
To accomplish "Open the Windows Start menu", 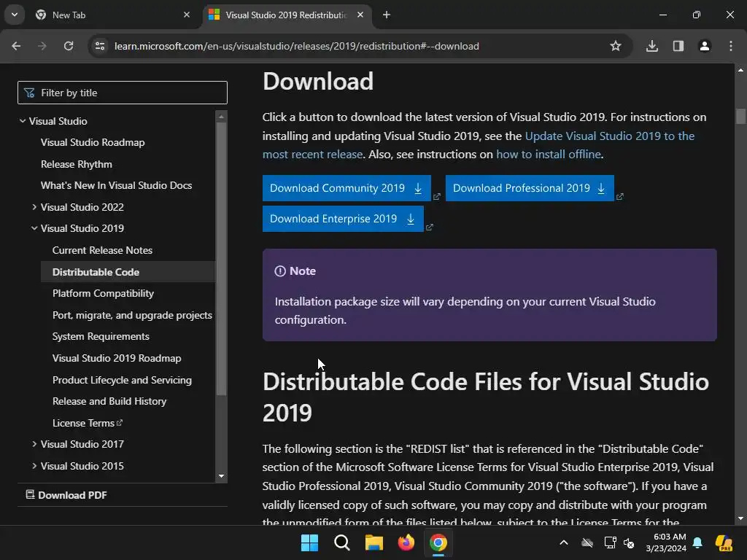I will [309, 542].
